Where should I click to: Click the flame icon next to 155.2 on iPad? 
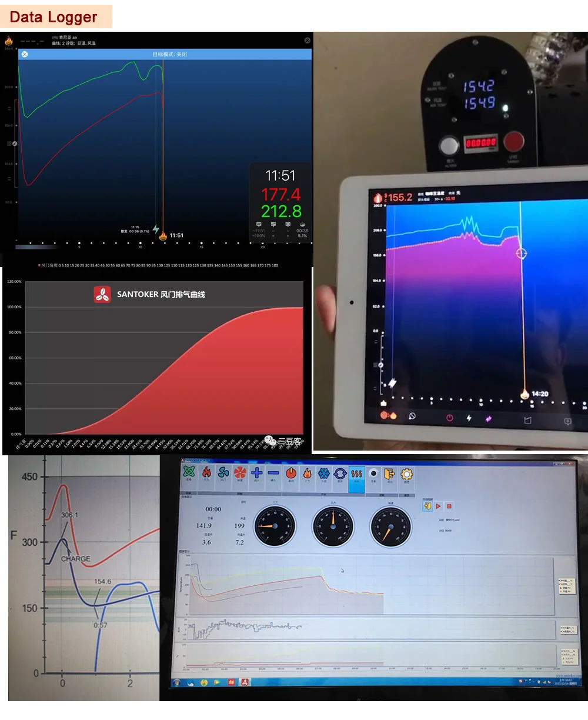click(379, 198)
